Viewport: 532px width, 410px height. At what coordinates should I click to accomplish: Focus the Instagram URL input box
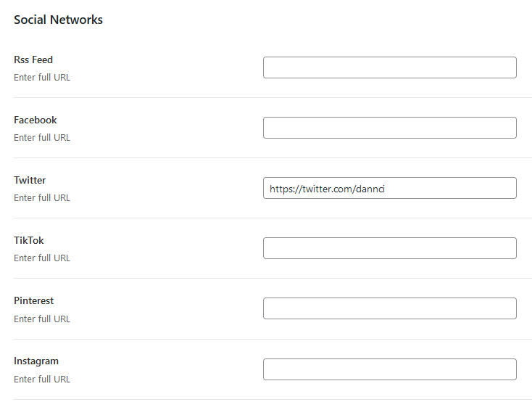[389, 369]
